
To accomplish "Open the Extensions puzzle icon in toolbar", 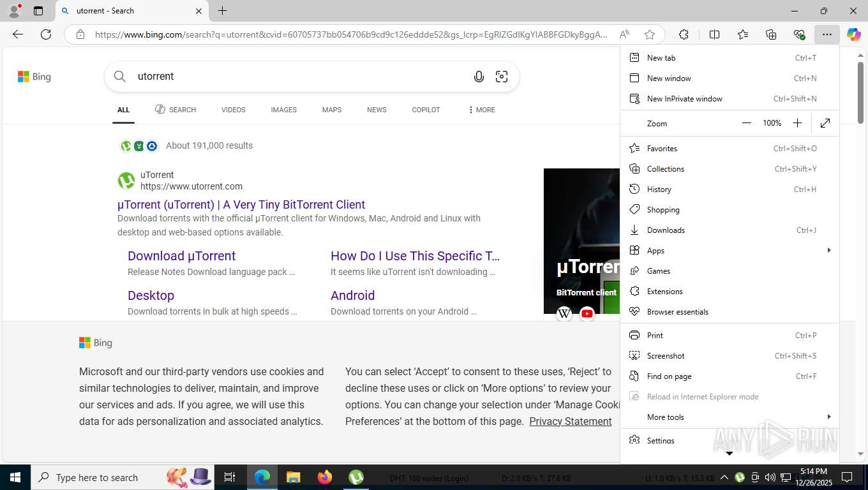I will pos(684,34).
